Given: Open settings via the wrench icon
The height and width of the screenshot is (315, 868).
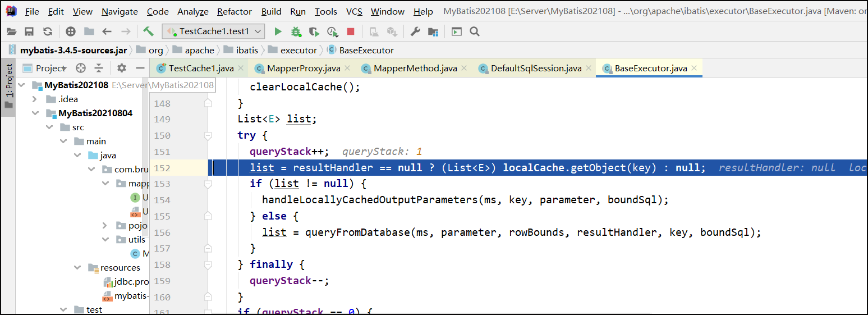Looking at the screenshot, I should click(x=415, y=31).
